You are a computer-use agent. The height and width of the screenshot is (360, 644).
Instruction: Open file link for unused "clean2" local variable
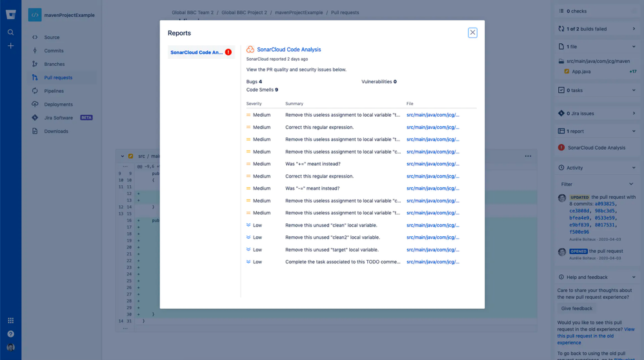tap(433, 237)
